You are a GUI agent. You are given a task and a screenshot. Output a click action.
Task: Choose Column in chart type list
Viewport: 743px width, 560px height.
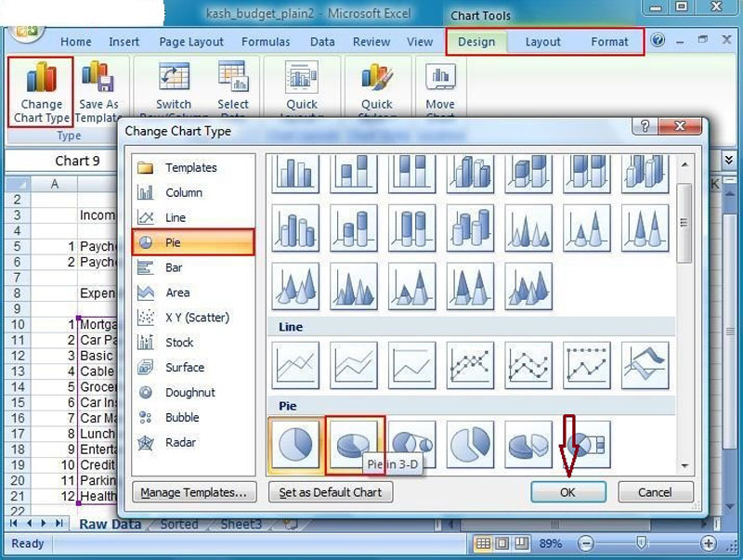coord(193,192)
